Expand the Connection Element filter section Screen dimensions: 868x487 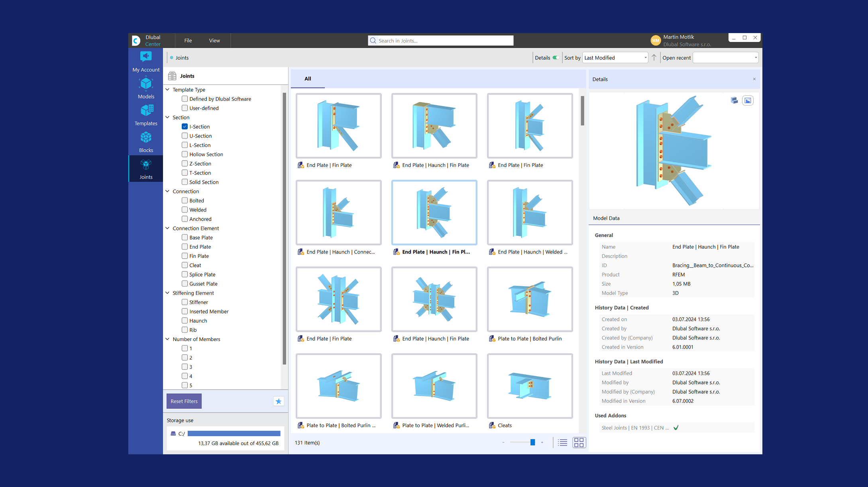point(169,228)
